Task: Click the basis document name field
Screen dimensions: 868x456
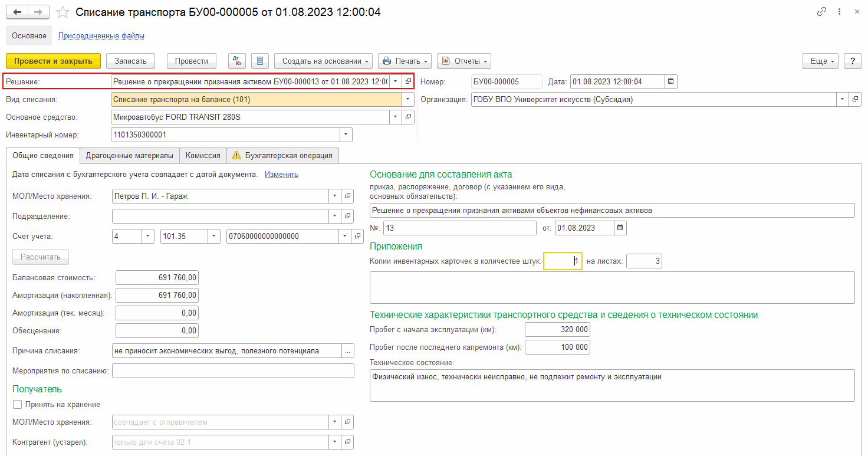Action: tap(612, 210)
